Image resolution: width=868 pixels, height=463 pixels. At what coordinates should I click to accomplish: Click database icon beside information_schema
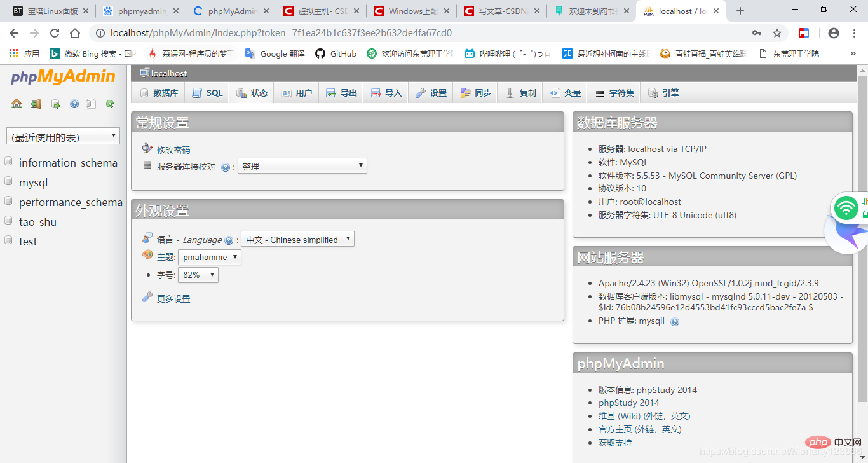8,162
